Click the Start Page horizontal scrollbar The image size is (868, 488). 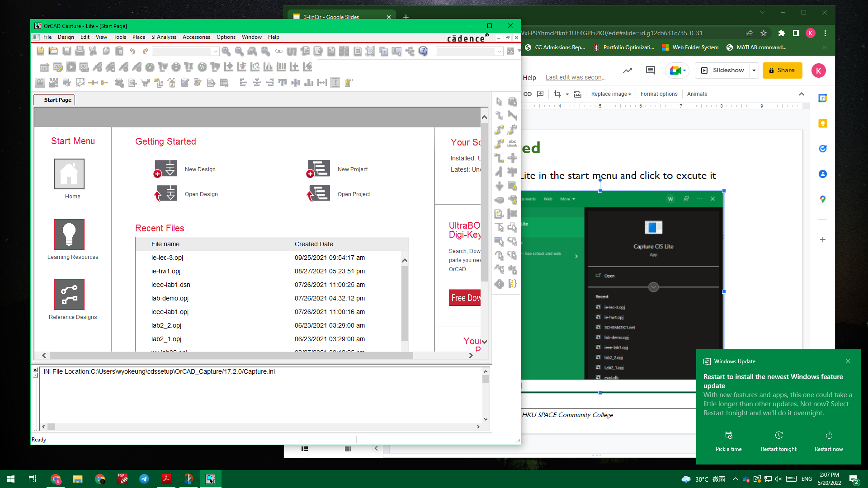click(232, 356)
